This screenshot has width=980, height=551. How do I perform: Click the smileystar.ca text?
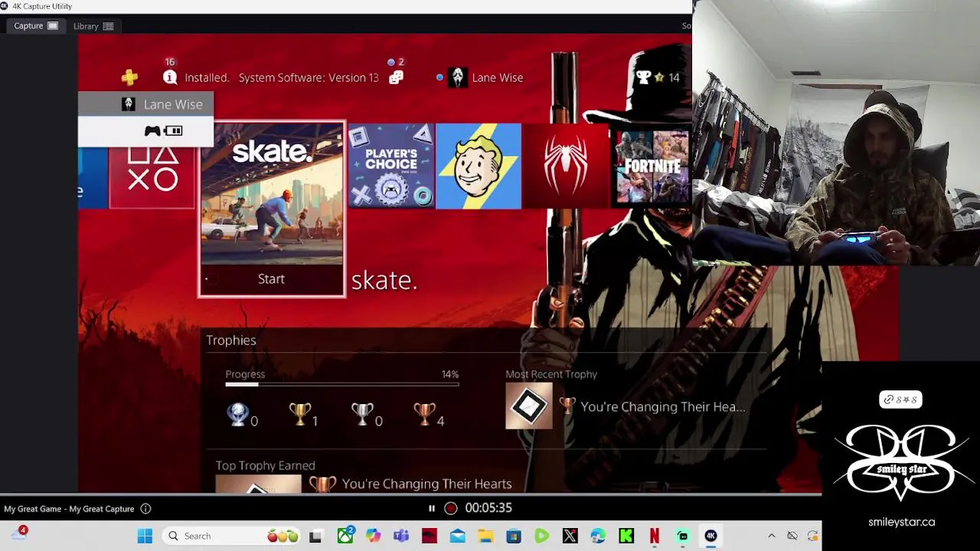point(902,522)
